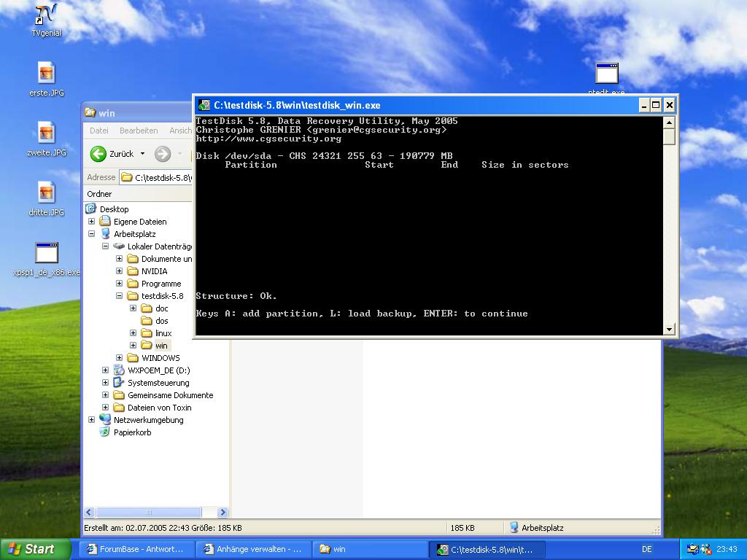Click TestDisk console scroll down arrow
The width and height of the screenshot is (747, 560).
pyautogui.click(x=669, y=329)
